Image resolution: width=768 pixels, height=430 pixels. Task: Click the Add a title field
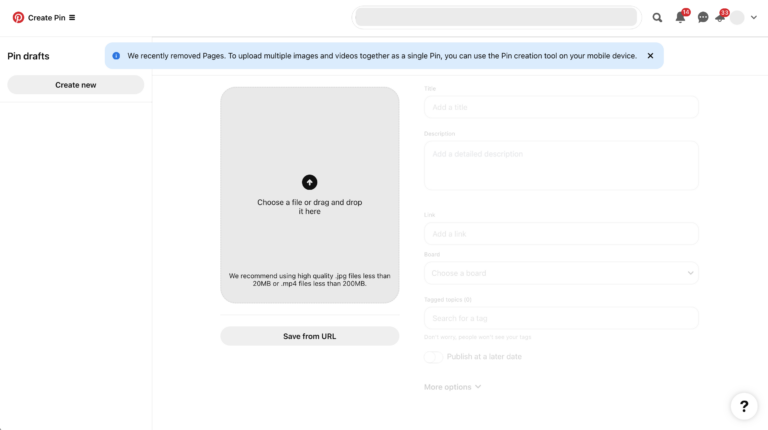point(561,107)
